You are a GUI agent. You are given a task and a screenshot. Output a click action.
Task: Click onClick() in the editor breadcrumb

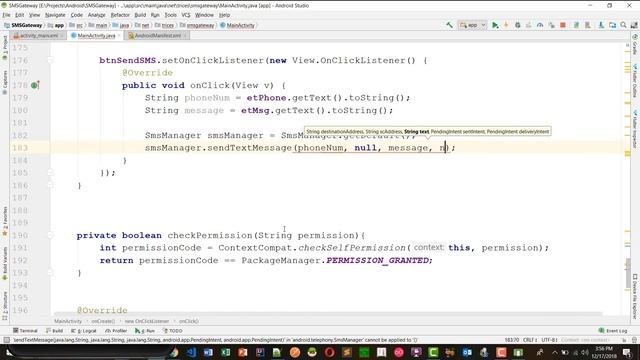[x=189, y=321]
